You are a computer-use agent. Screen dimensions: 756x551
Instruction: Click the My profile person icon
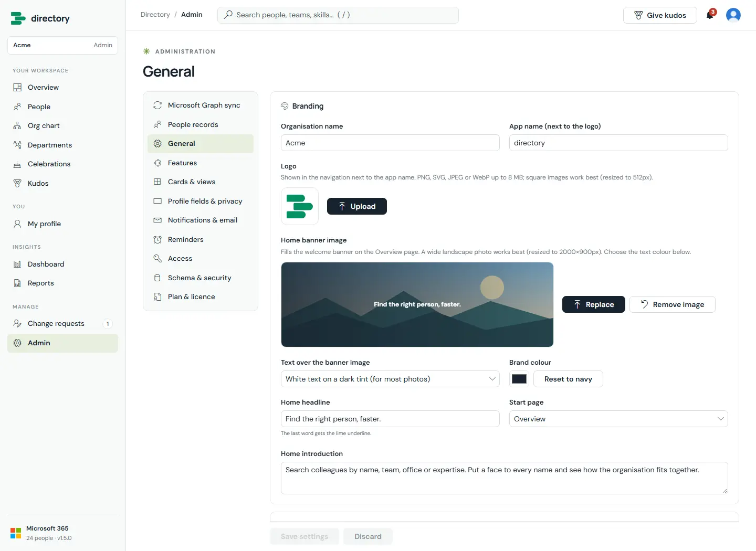coord(17,224)
